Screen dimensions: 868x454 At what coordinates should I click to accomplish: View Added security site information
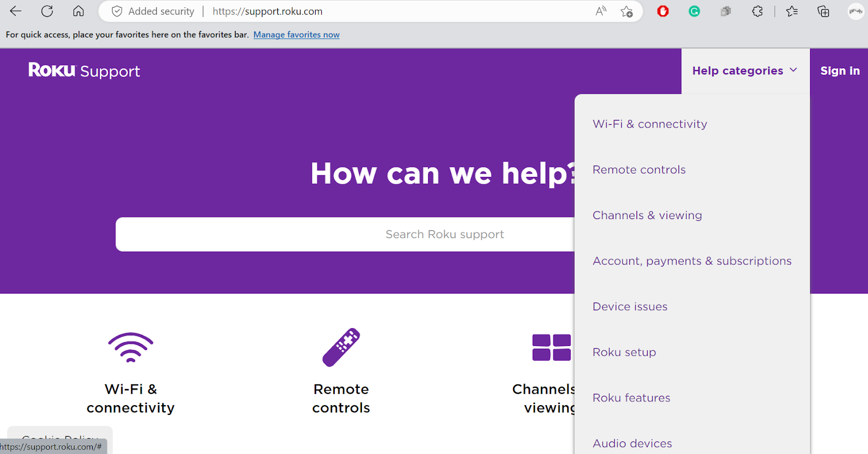pos(152,11)
